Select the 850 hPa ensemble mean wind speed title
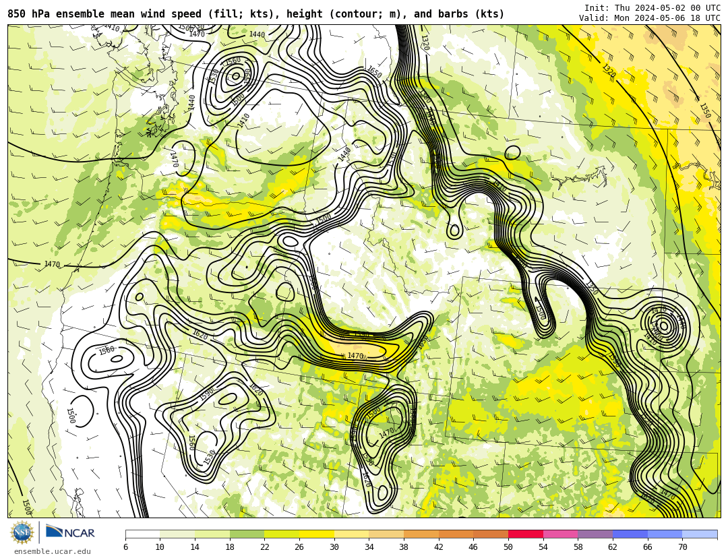This screenshot has width=728, height=560. click(256, 14)
